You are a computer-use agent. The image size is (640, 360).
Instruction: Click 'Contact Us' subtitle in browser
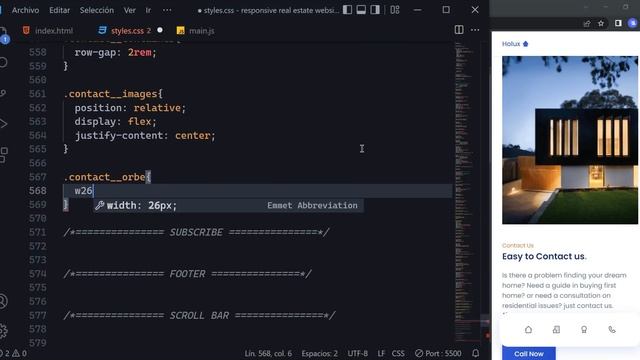pyautogui.click(x=518, y=245)
